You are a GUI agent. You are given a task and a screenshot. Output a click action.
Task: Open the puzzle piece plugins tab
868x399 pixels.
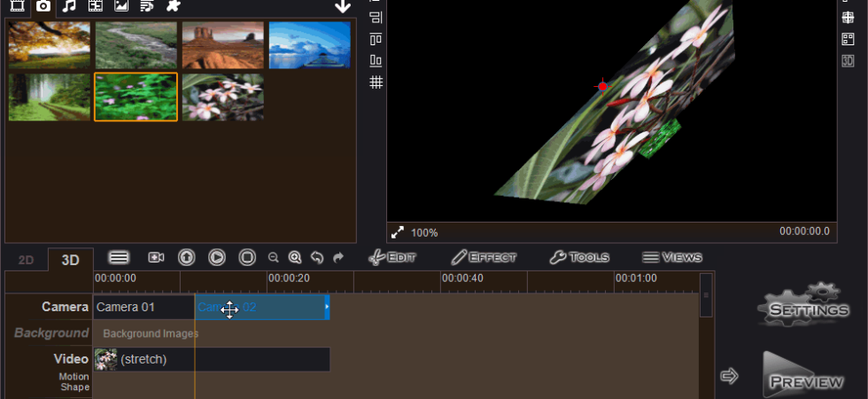(174, 6)
